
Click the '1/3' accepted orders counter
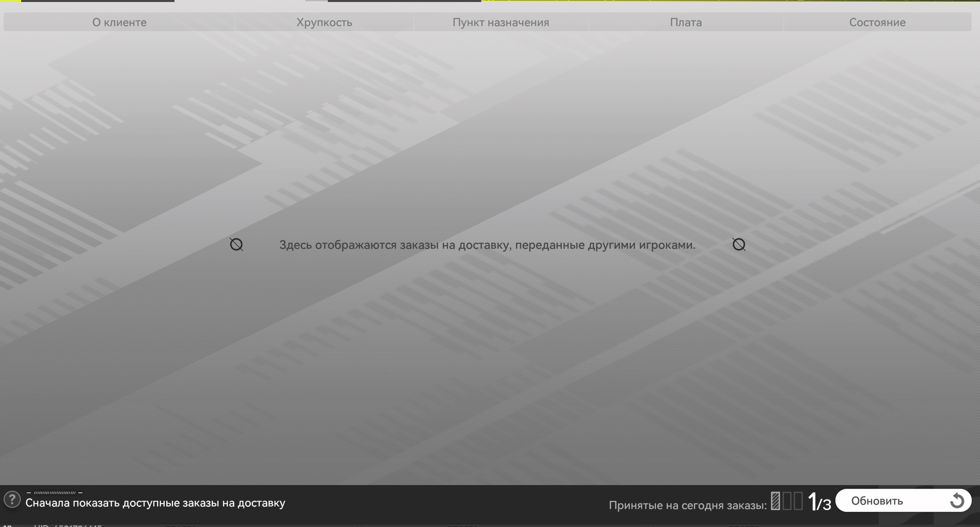point(819,502)
